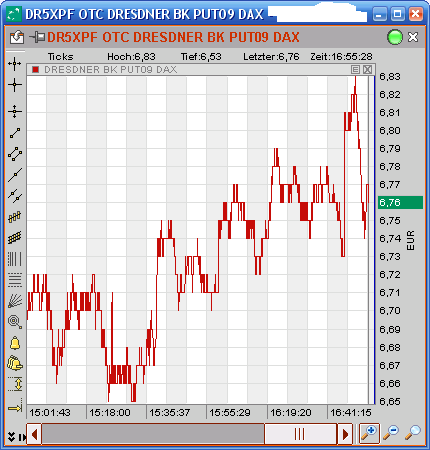The height and width of the screenshot is (450, 430).
Task: Pick the regression channel bars tool
Action: tap(15, 217)
